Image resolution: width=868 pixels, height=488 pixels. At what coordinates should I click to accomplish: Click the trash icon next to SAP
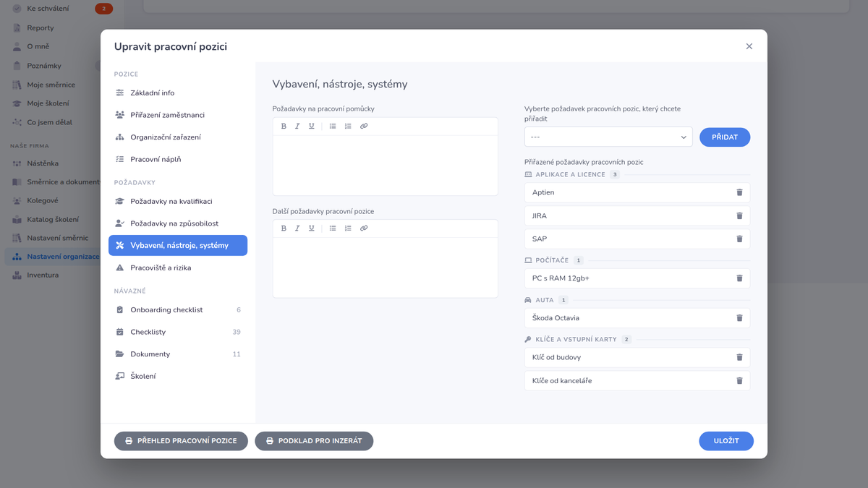pos(739,239)
